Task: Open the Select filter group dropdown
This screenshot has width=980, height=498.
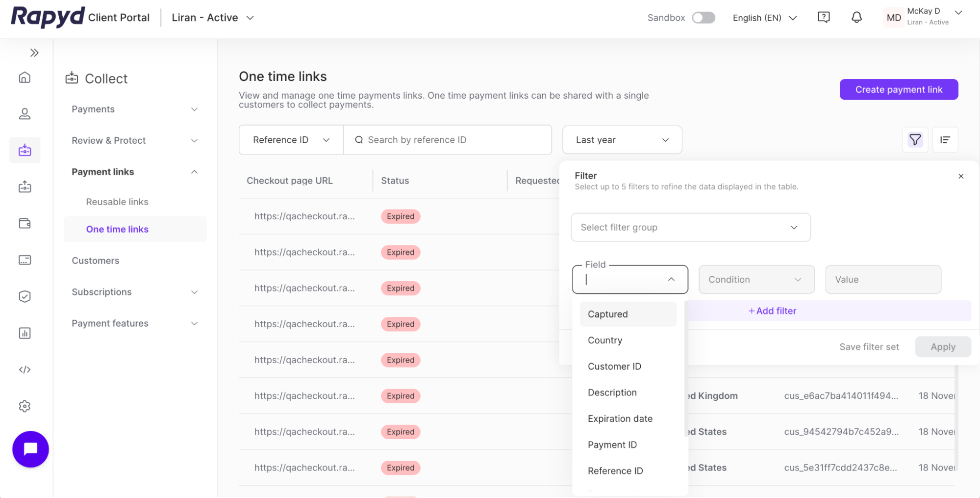Action: pyautogui.click(x=690, y=227)
